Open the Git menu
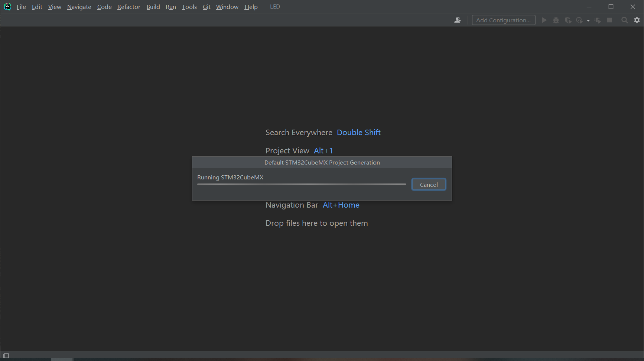The width and height of the screenshot is (644, 361). 206,7
